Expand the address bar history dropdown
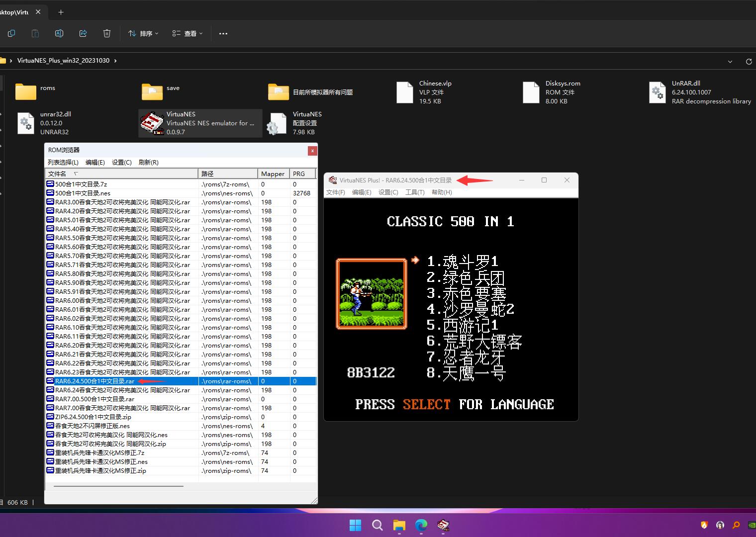The width and height of the screenshot is (756, 537). [730, 61]
